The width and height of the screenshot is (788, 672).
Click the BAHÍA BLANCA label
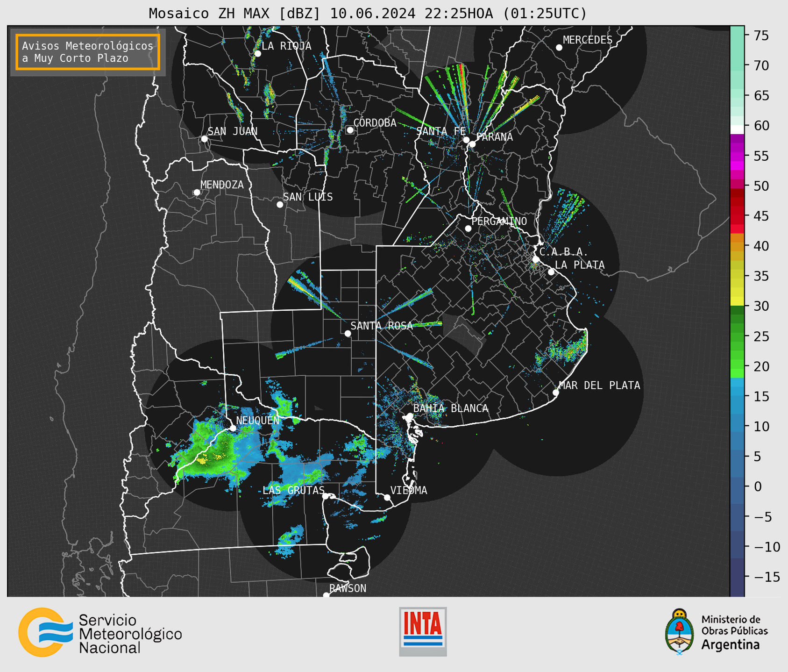tap(451, 408)
